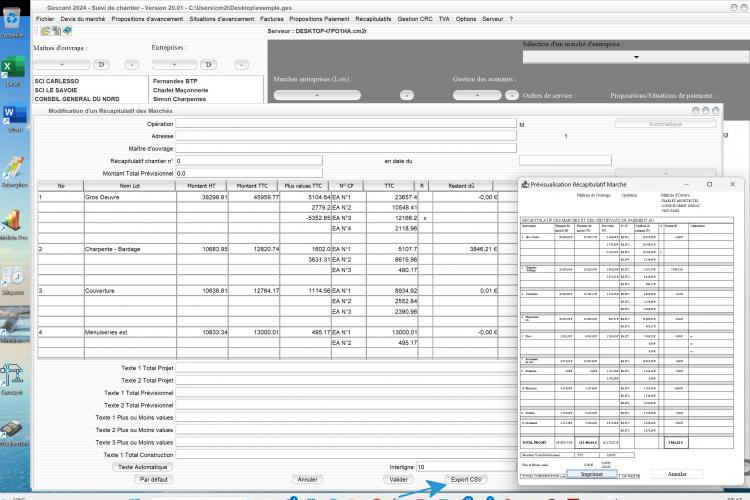750x500 pixels.
Task: Open the Récapitulatifs menu
Action: pos(373,19)
